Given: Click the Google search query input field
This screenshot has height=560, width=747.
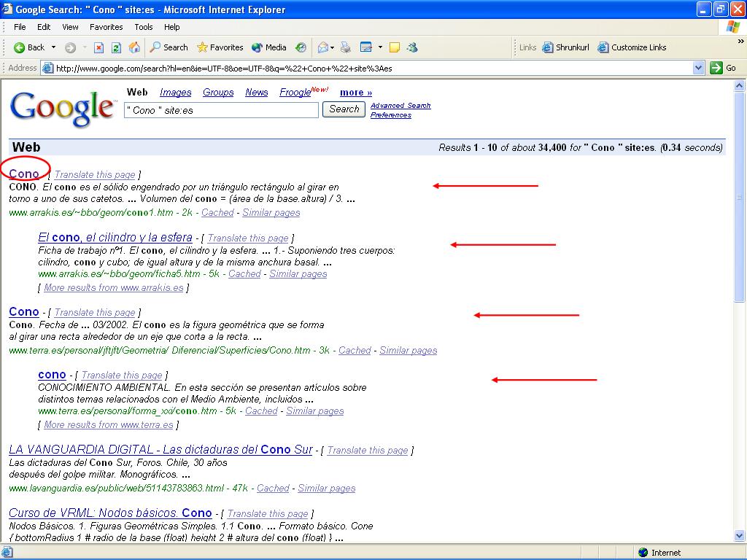Looking at the screenshot, I should 221,110.
